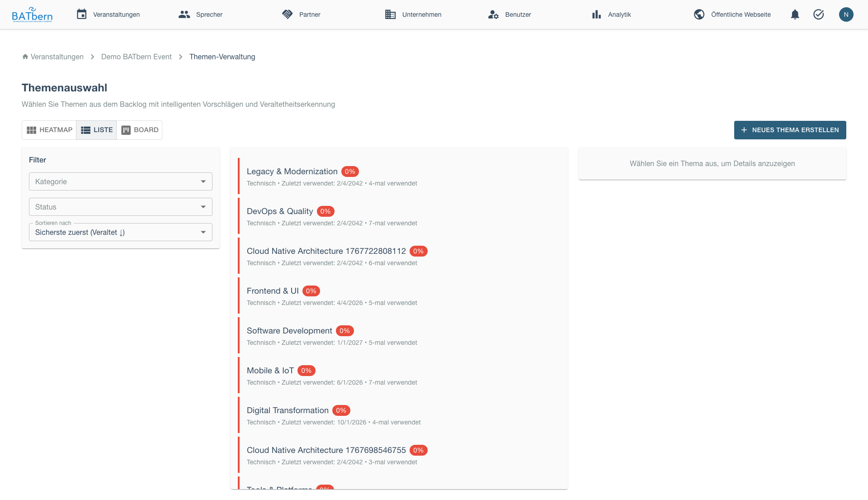The width and height of the screenshot is (868, 500).
Task: Open Analytik navigation item
Action: 611,14
